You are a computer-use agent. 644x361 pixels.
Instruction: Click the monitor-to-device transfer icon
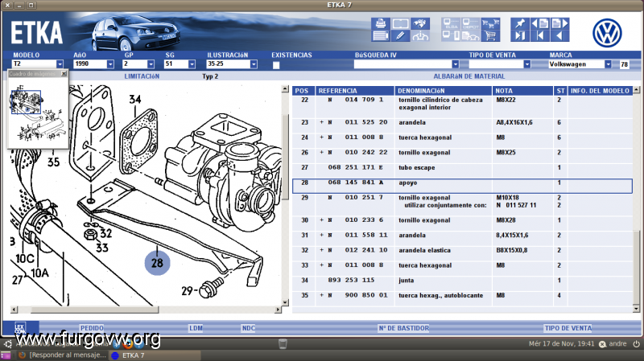452,36
